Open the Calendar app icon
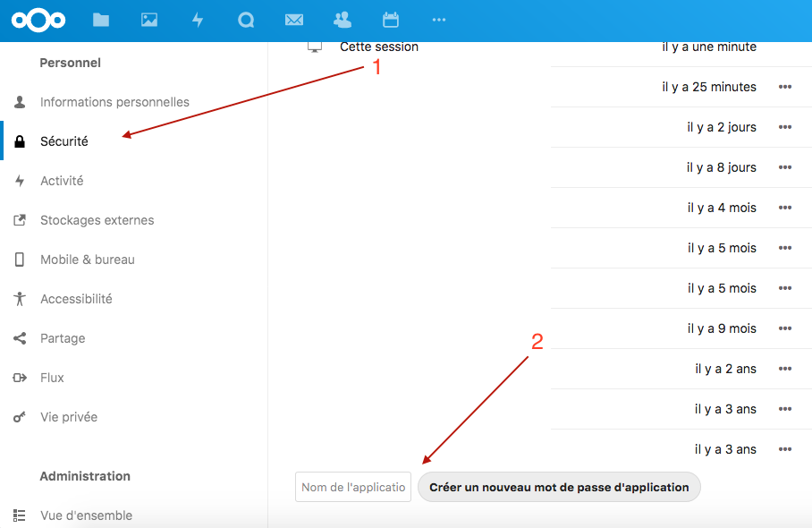Image resolution: width=812 pixels, height=528 pixels. [390, 20]
